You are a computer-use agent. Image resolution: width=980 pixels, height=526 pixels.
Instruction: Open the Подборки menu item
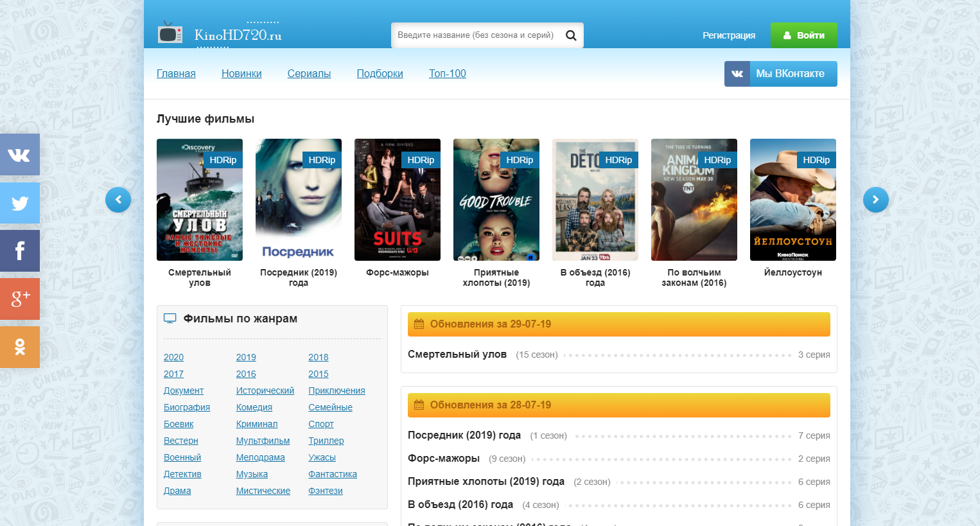pyautogui.click(x=380, y=73)
